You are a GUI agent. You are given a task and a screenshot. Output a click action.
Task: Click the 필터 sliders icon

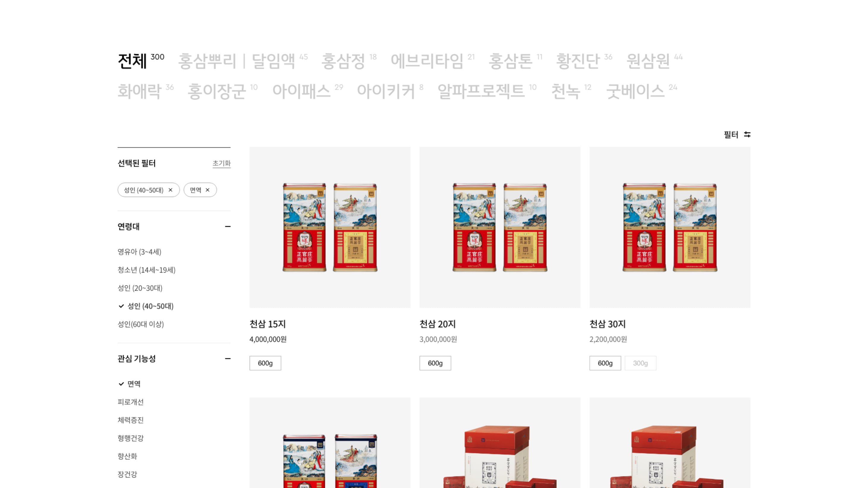click(x=747, y=134)
